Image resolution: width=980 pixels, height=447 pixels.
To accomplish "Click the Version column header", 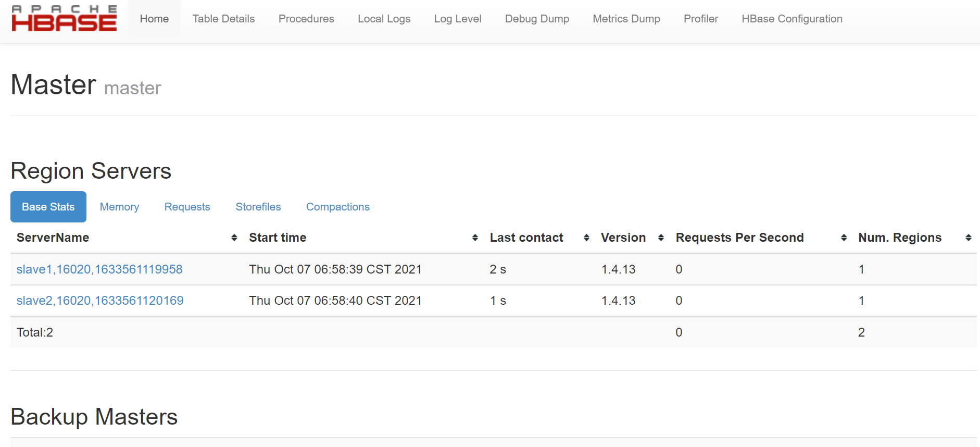I will [x=623, y=238].
